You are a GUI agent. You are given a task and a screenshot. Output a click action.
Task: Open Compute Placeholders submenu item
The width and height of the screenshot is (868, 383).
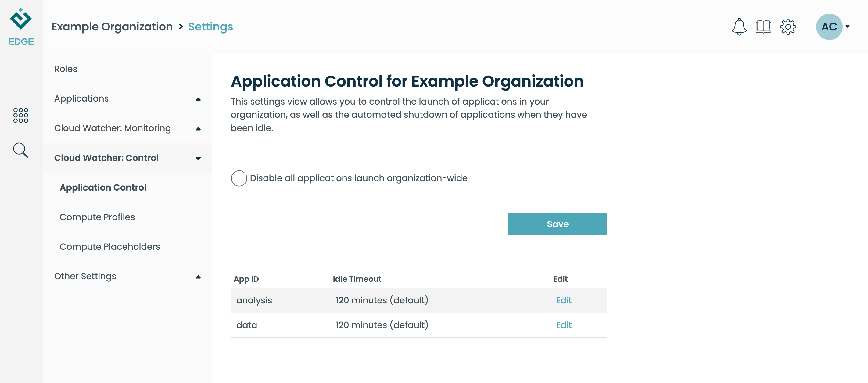click(110, 247)
